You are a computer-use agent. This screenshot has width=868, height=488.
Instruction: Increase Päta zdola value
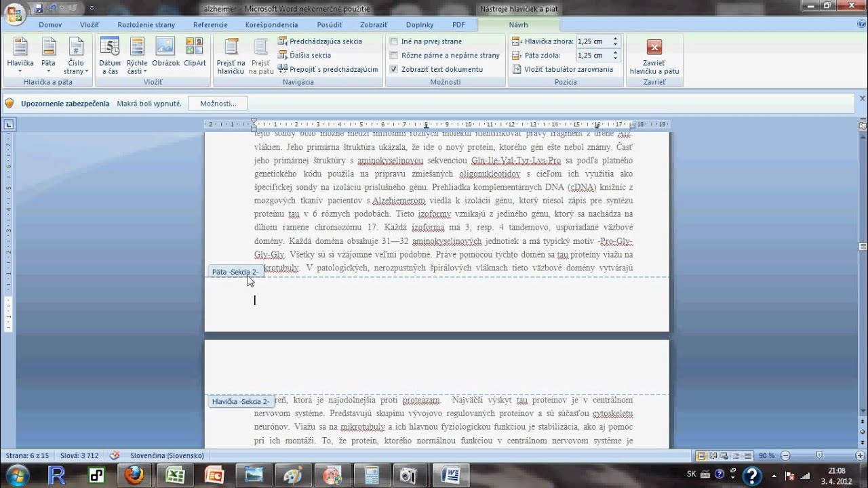click(615, 53)
